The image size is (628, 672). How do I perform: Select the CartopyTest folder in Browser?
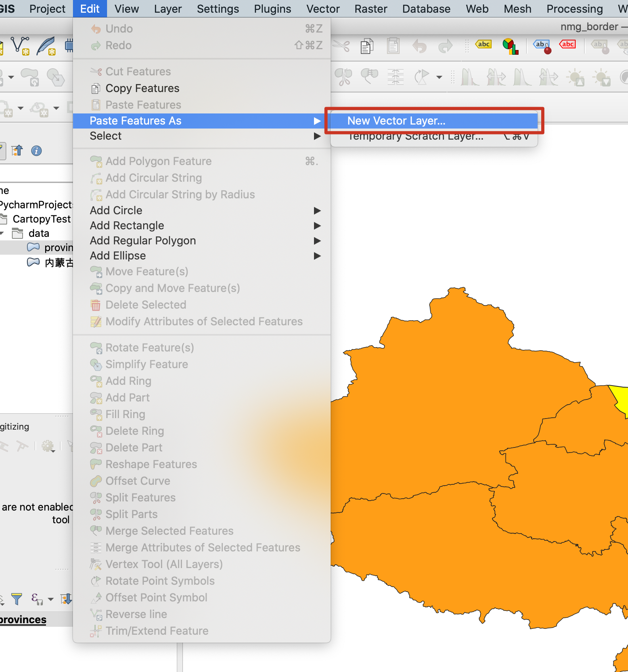[41, 219]
